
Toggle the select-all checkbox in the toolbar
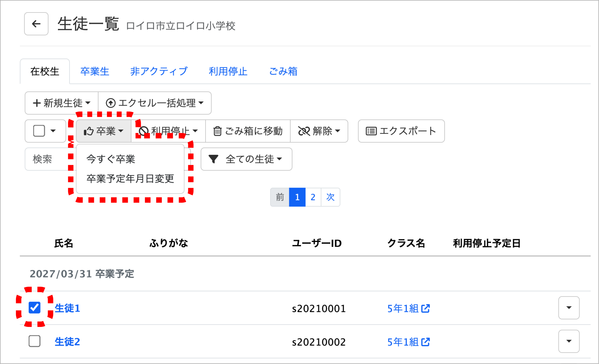pos(39,131)
